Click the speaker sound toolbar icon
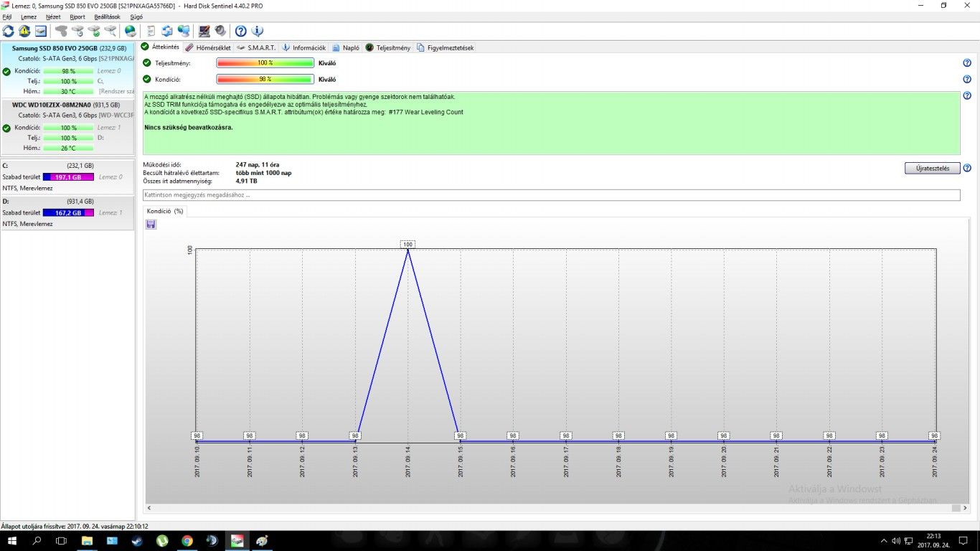 [x=220, y=31]
